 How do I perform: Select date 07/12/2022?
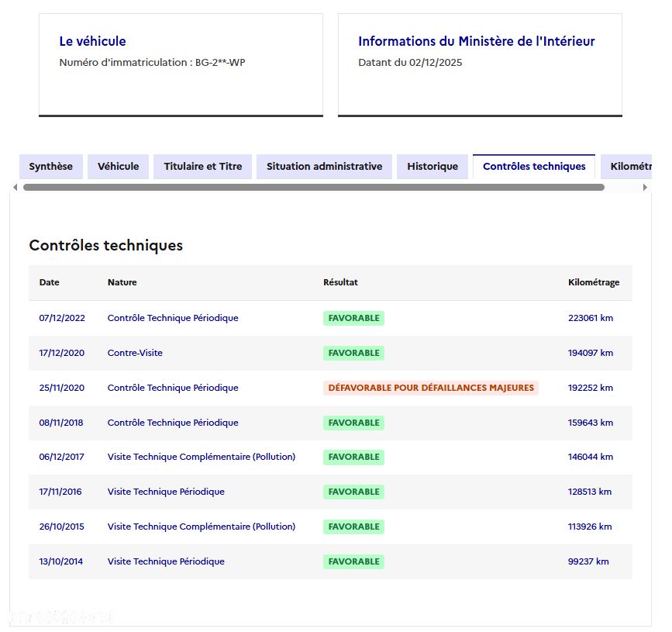click(x=62, y=318)
